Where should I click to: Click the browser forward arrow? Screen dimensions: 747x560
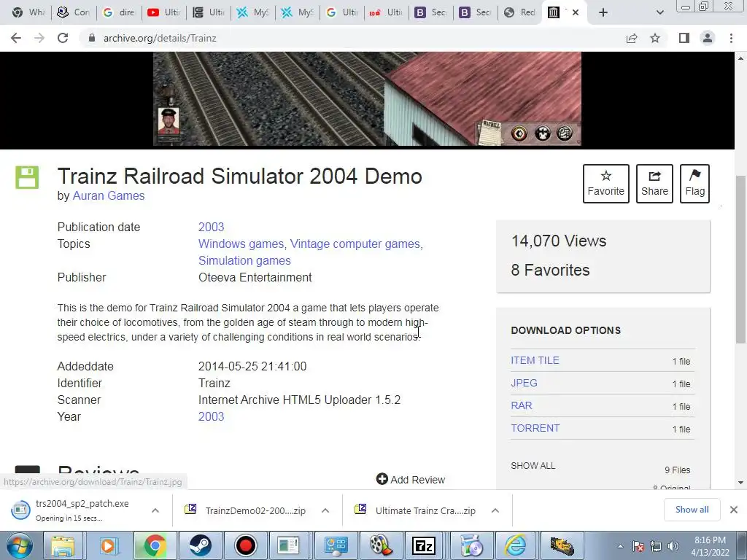coord(39,38)
